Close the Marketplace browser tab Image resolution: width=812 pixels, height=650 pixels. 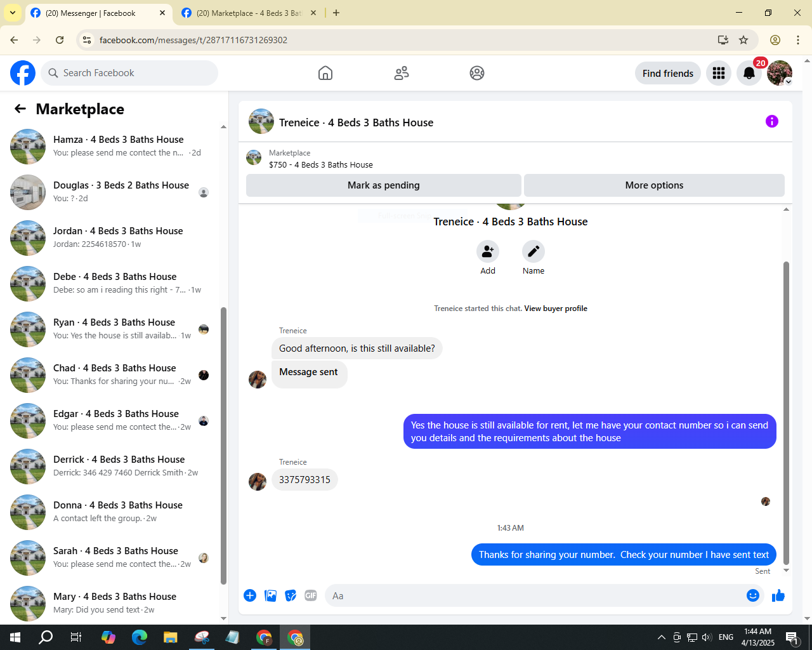pyautogui.click(x=313, y=13)
